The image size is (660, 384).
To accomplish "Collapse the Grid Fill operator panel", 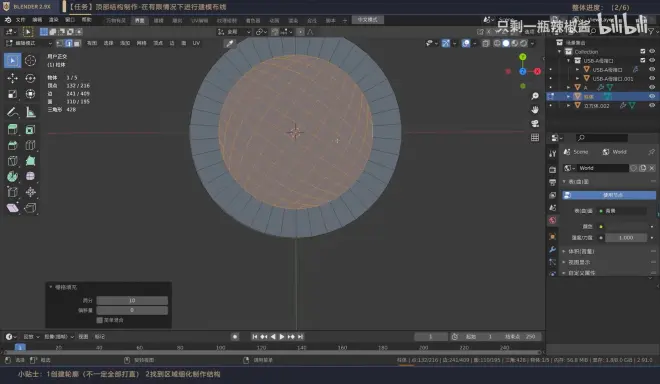I will [x=51, y=287].
